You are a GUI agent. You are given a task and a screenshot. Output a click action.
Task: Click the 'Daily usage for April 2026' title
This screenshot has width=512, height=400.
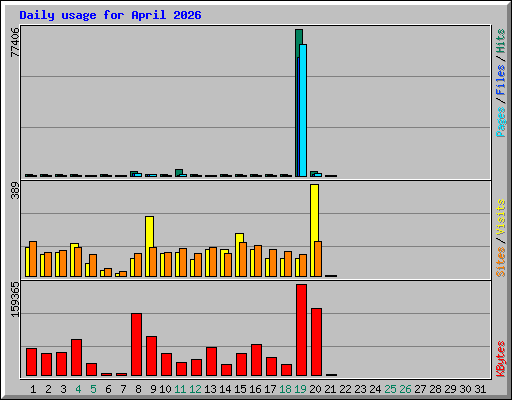(x=110, y=15)
